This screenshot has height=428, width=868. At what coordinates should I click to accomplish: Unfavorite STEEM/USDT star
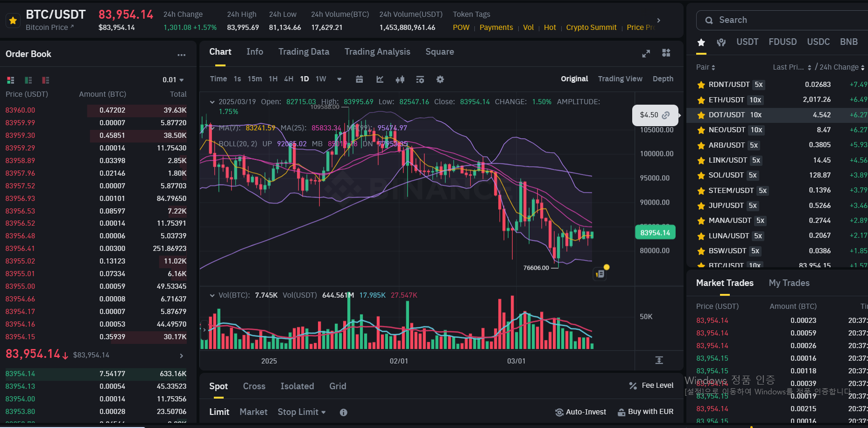701,191
